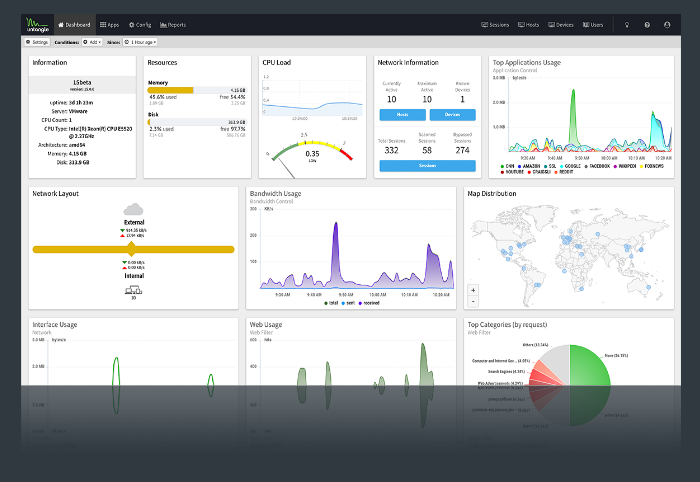Open Devices in the top navigation bar
Screen dimensions: 700x482
tap(561, 25)
